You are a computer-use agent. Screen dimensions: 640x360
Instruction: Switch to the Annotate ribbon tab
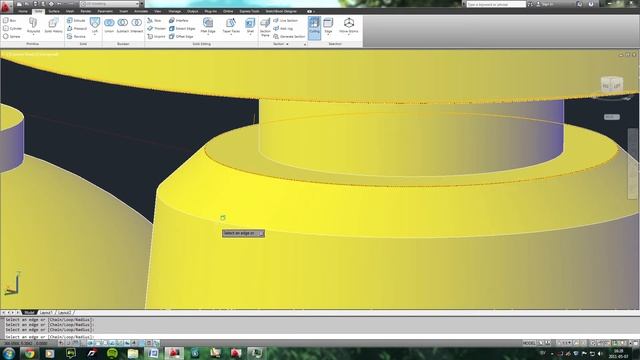point(141,11)
